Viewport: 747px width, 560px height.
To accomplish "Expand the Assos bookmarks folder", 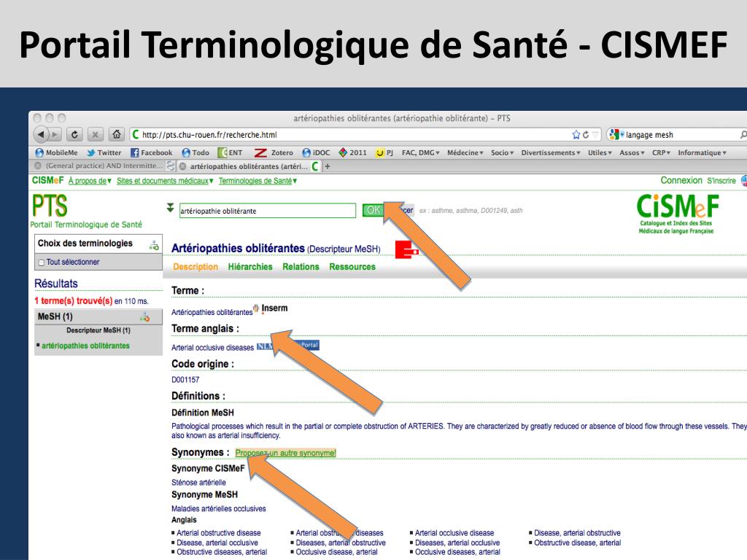I will (632, 153).
